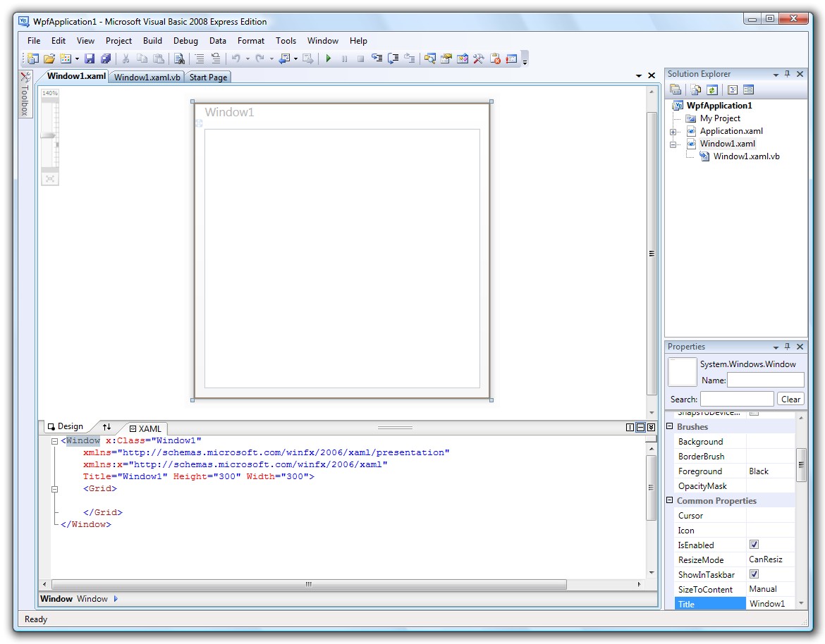
Task: Click the Stop Debugging square icon
Action: tap(361, 59)
